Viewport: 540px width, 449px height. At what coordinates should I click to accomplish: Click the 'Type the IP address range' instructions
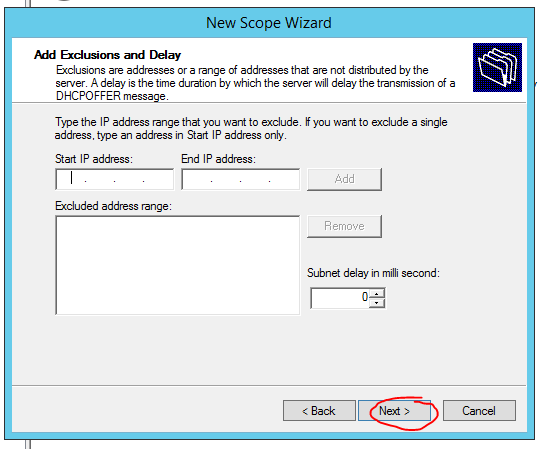click(251, 128)
